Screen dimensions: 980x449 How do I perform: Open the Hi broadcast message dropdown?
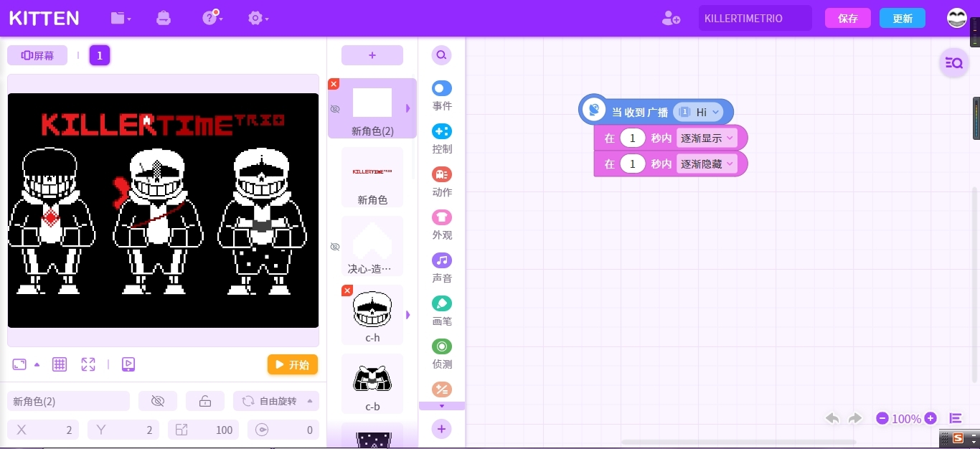pyautogui.click(x=698, y=112)
